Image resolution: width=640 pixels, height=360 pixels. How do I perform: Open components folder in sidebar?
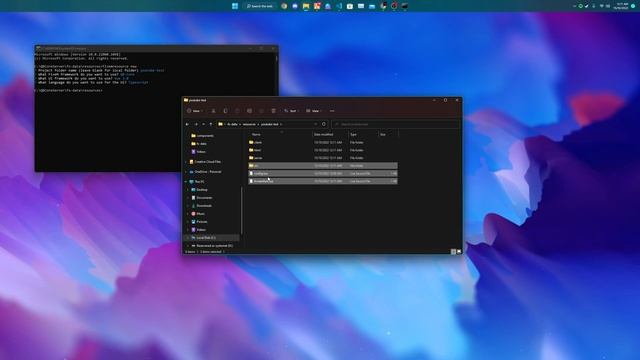[x=202, y=136]
